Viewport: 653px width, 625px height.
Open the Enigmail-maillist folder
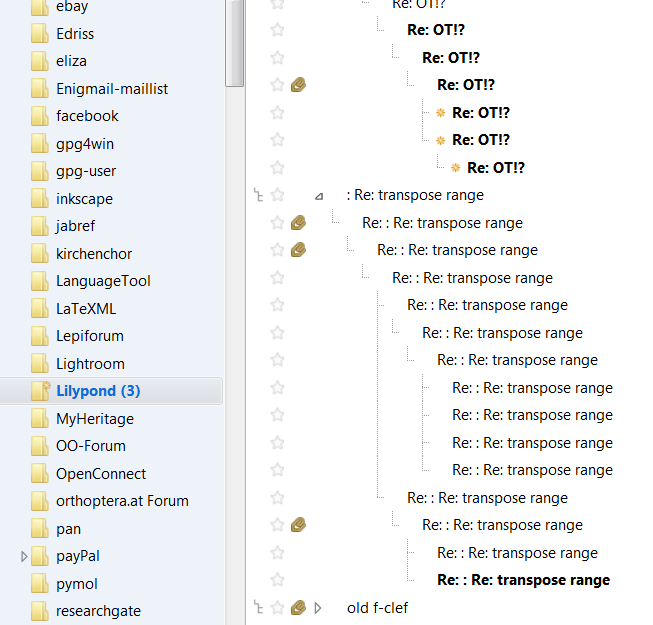click(x=112, y=89)
